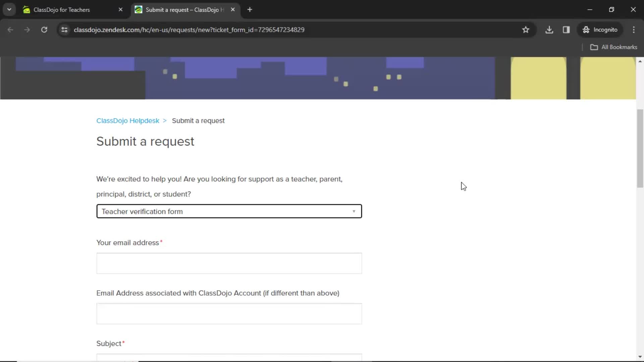Close the ClassDojo for Teachers tab

click(x=121, y=10)
